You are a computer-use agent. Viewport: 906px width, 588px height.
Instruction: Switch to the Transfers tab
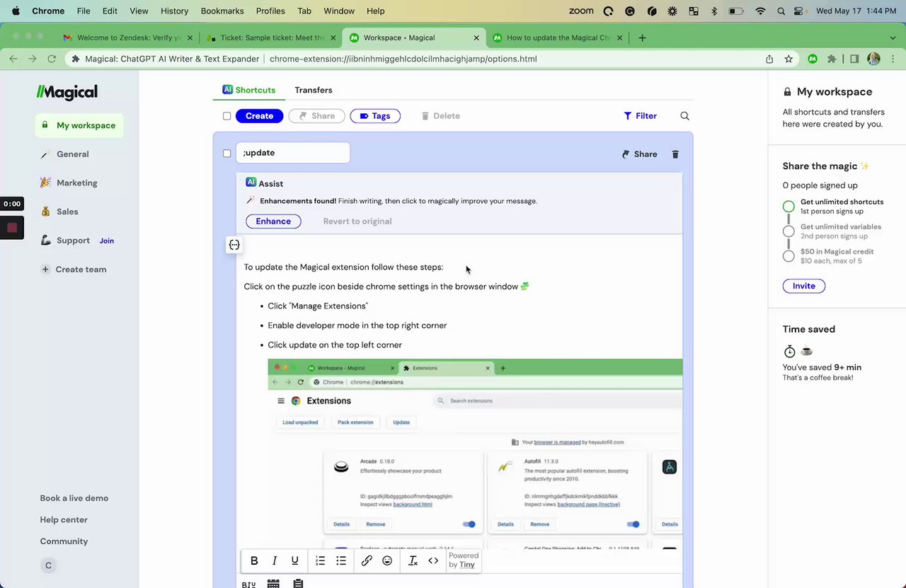314,90
